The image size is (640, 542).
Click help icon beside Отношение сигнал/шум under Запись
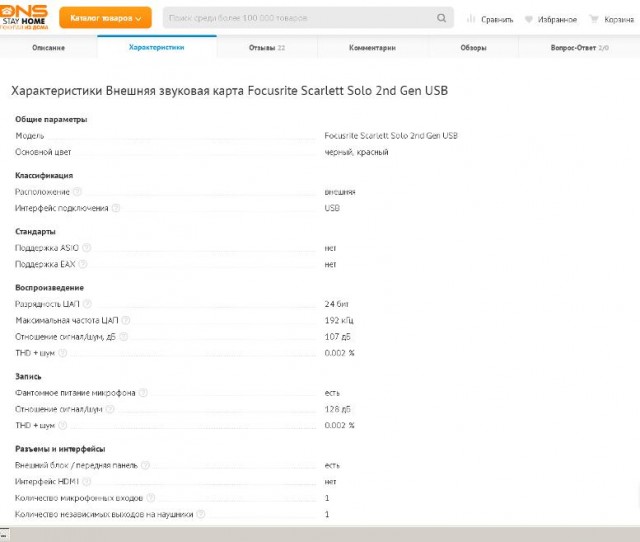tap(110, 409)
